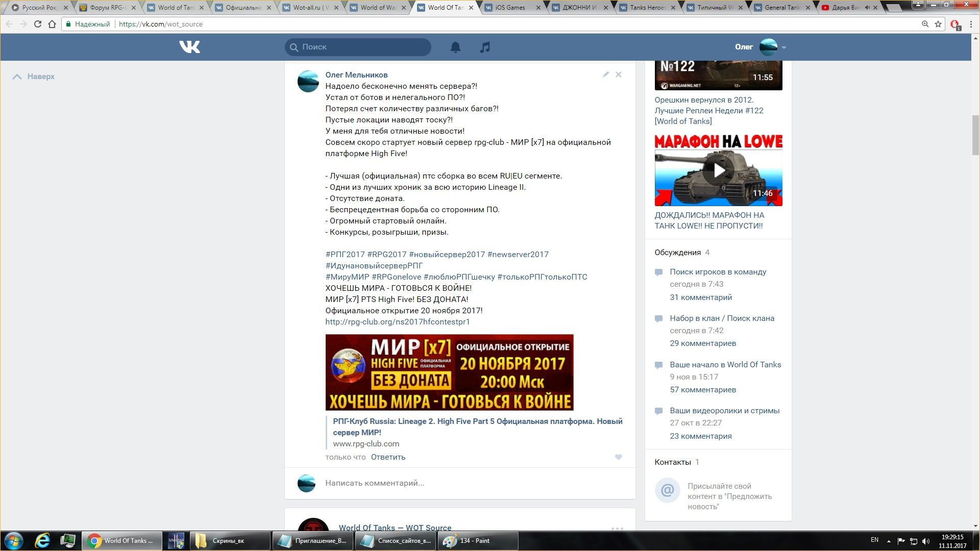Click the EN language indicator

pos(874,540)
